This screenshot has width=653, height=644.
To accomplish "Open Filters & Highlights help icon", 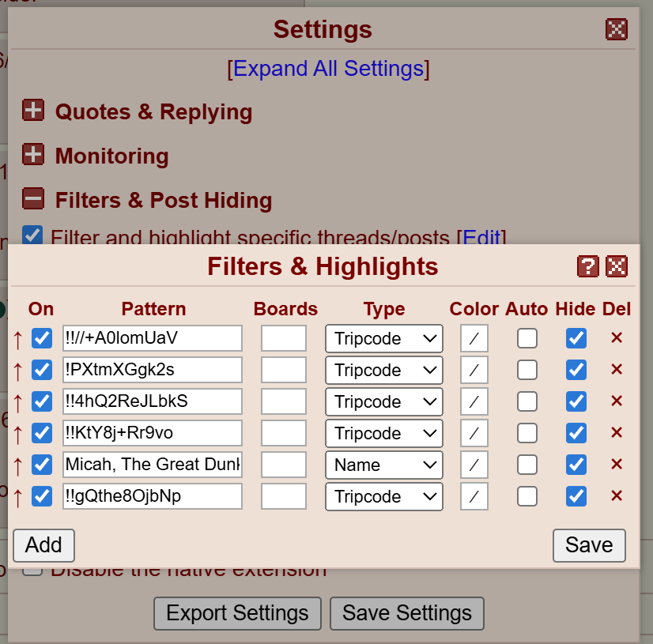I will (587, 266).
